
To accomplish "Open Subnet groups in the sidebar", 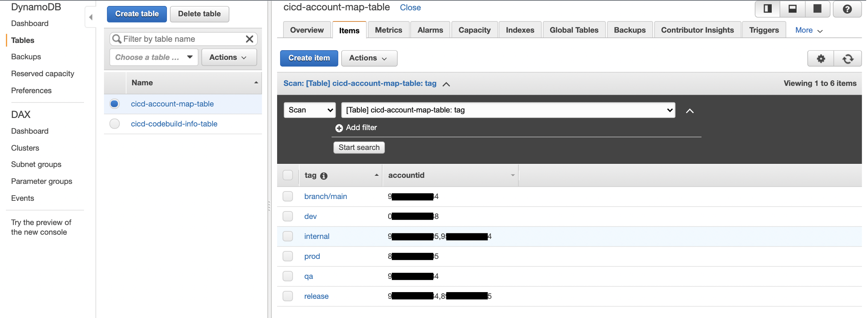I will click(36, 165).
